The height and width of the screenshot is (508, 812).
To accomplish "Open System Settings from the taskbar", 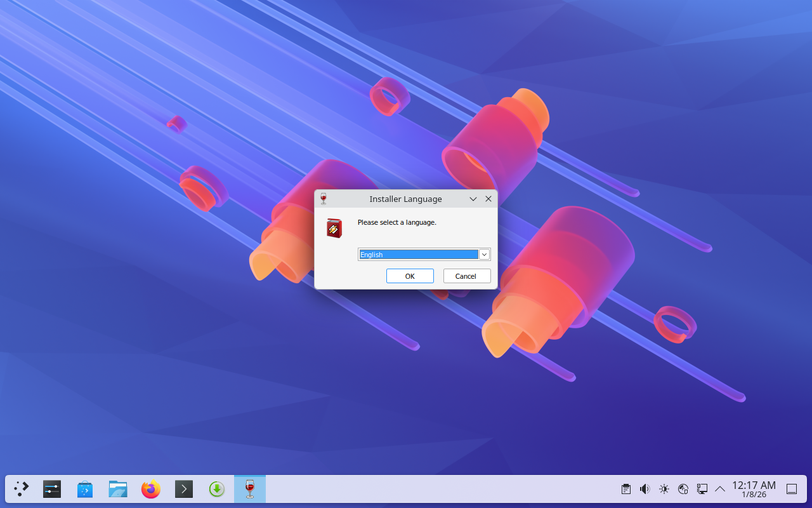I will [52, 489].
